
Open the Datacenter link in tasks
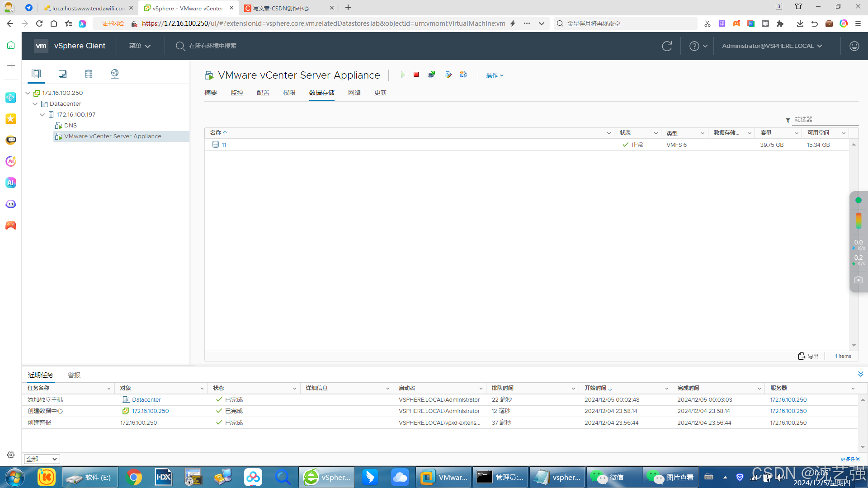pos(146,399)
